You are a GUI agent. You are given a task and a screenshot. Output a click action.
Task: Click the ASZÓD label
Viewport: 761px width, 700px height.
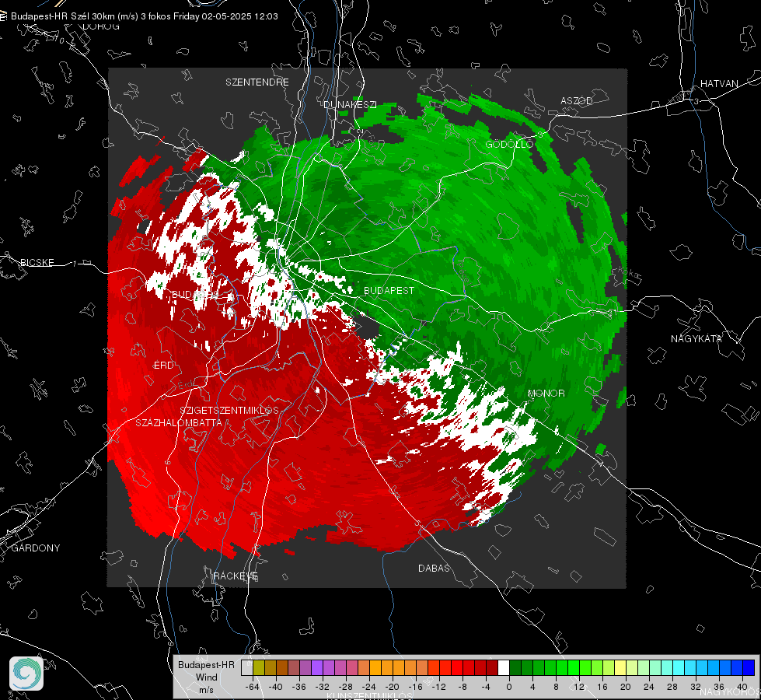tap(577, 100)
